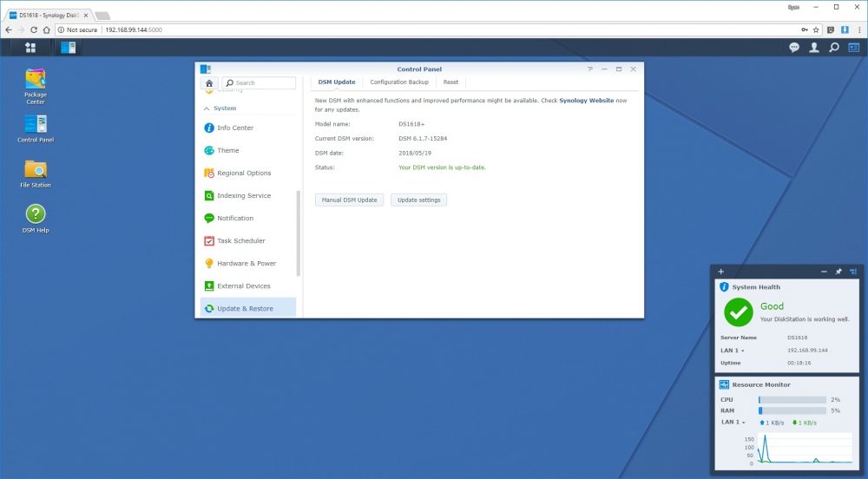Click the Not secure site info
868x479 pixels.
point(77,30)
